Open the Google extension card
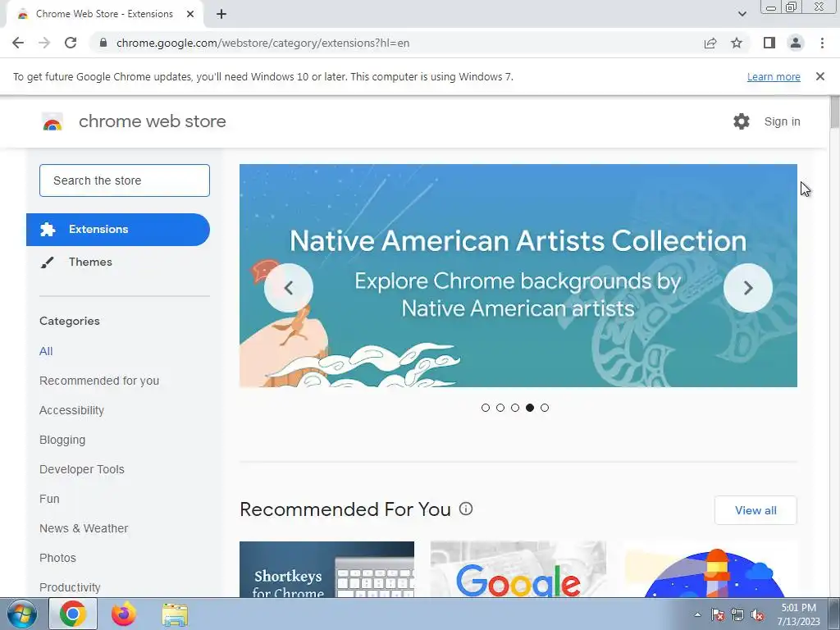This screenshot has height=630, width=840. (x=518, y=569)
